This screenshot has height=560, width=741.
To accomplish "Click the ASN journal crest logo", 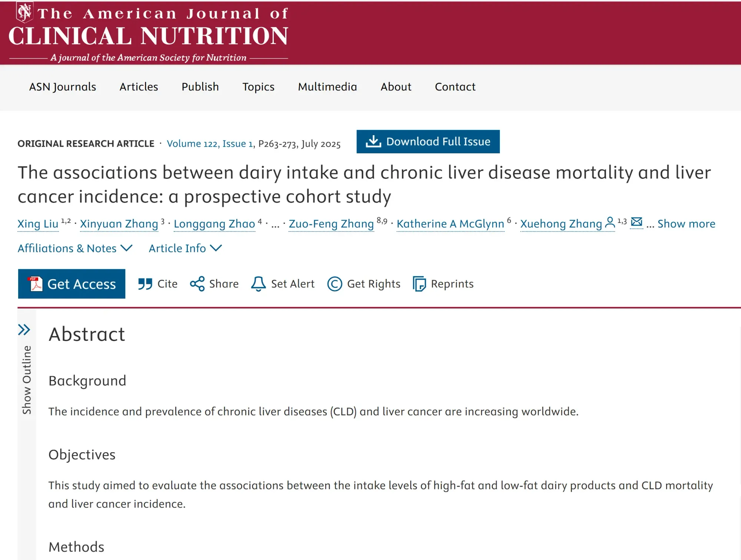I will point(24,12).
